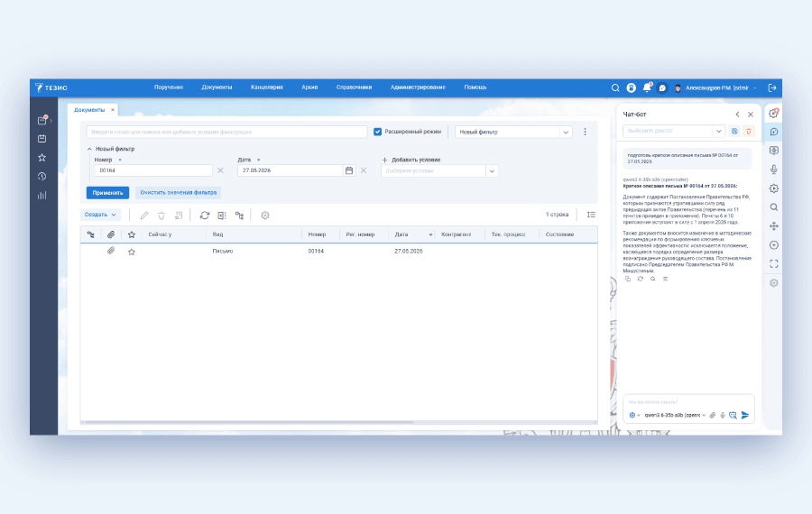Click the paperclip attachment icon in Письмо row
This screenshot has height=514, width=812.
(x=111, y=251)
